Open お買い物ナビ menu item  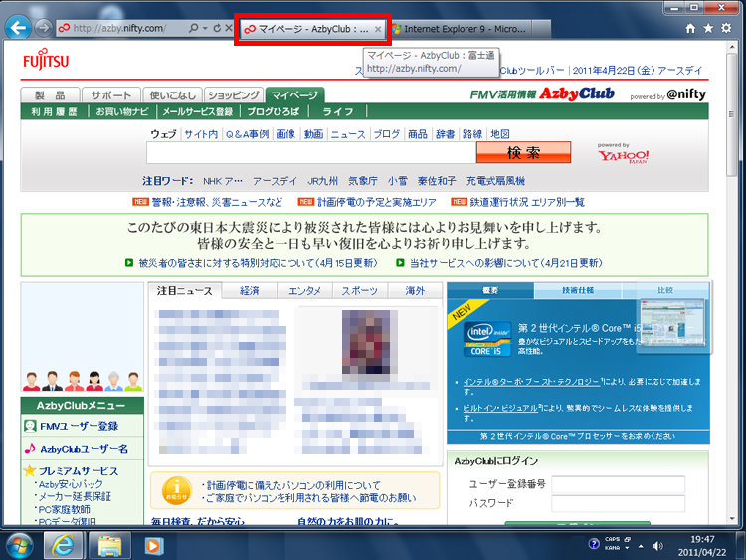click(x=122, y=111)
